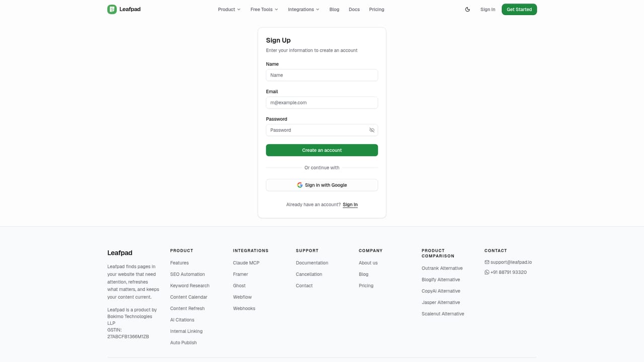Viewport: 644px width, 362px height.
Task: Open About us under Company
Action: (368, 263)
